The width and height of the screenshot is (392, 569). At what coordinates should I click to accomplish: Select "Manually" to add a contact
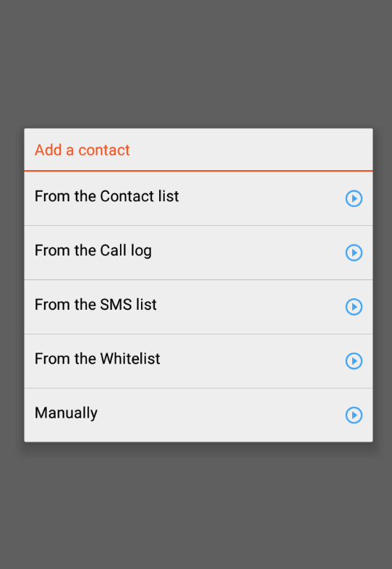click(198, 415)
